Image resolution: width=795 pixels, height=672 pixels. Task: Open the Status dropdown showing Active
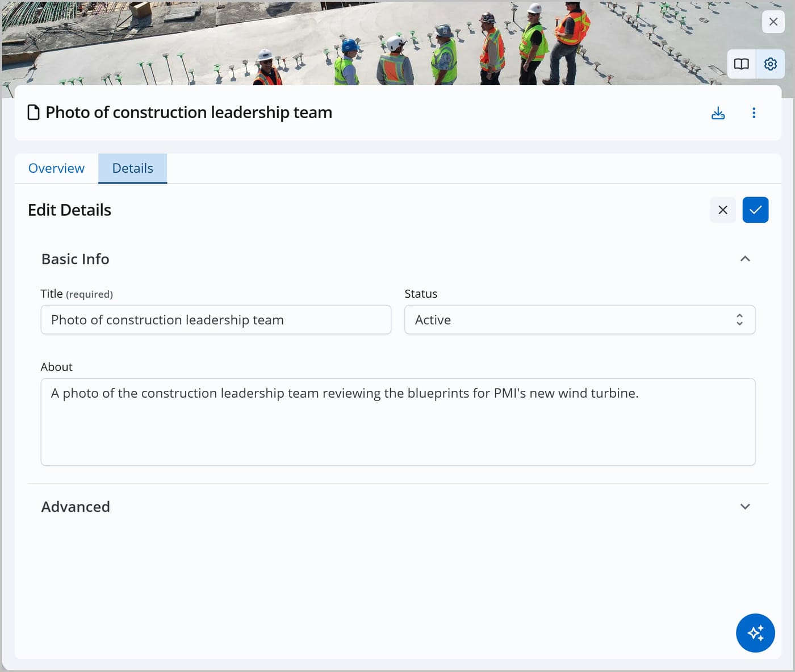[x=580, y=320]
